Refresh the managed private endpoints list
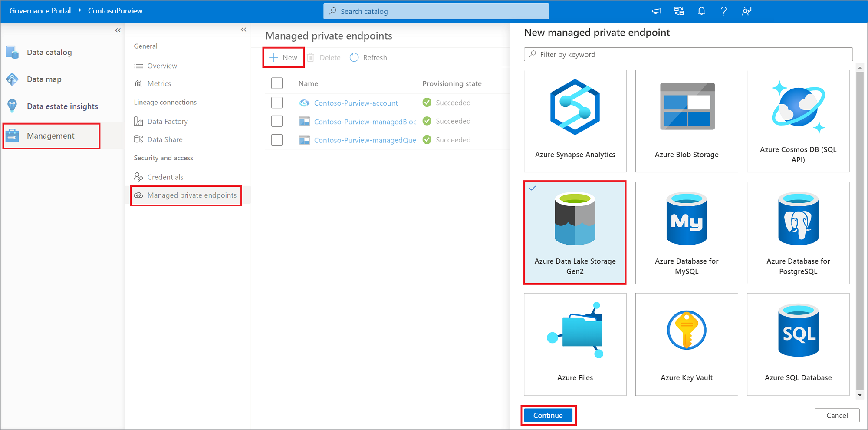Screen dimensions: 868x430 point(368,57)
